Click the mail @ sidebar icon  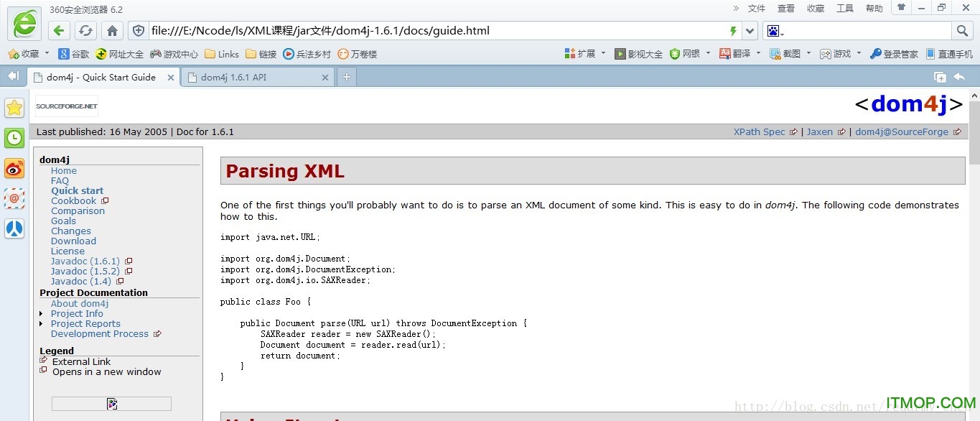[14, 198]
